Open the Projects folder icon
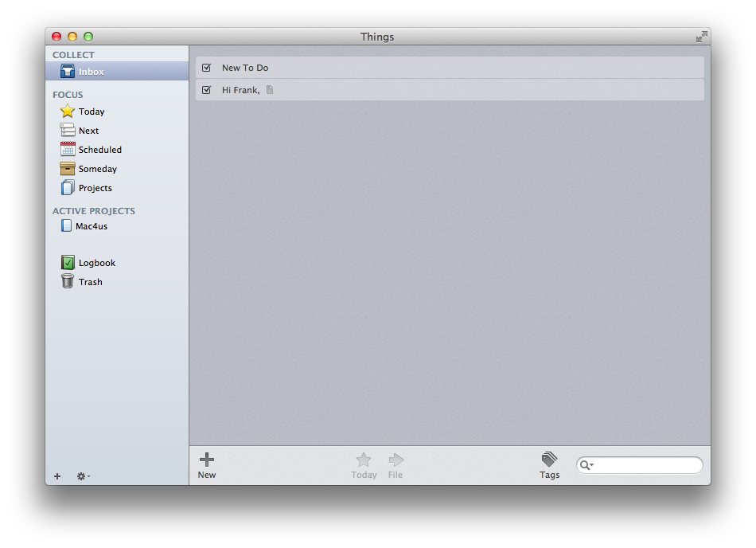Image resolution: width=756 pixels, height=548 pixels. (x=68, y=188)
